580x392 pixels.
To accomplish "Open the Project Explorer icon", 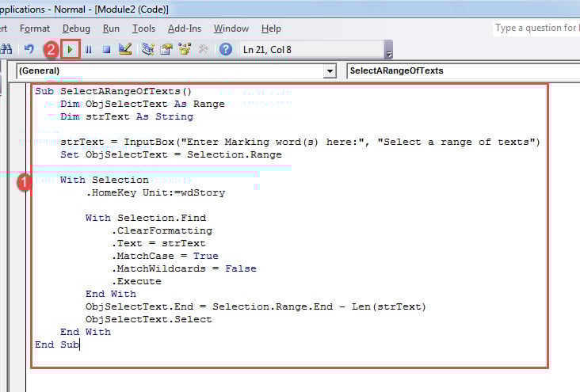I will tap(148, 49).
